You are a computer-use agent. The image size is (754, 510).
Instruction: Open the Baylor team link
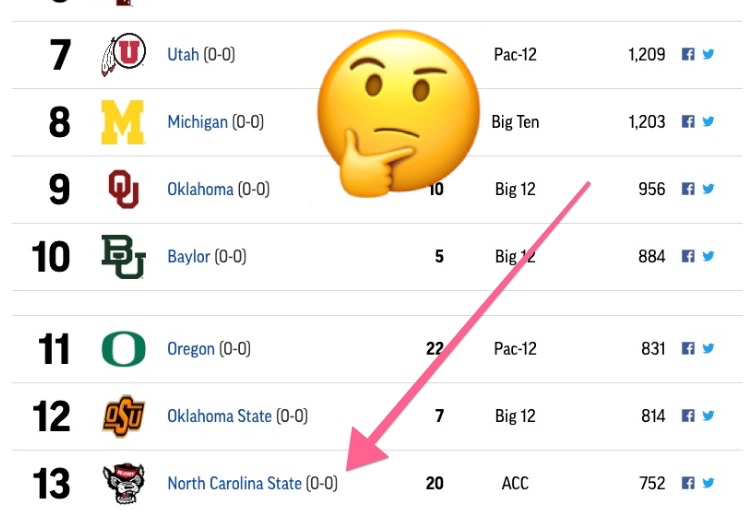(x=188, y=257)
